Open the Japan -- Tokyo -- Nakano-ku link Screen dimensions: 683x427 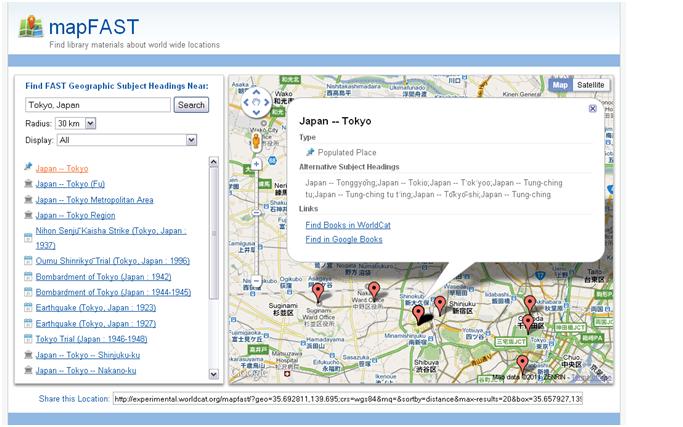(x=86, y=370)
